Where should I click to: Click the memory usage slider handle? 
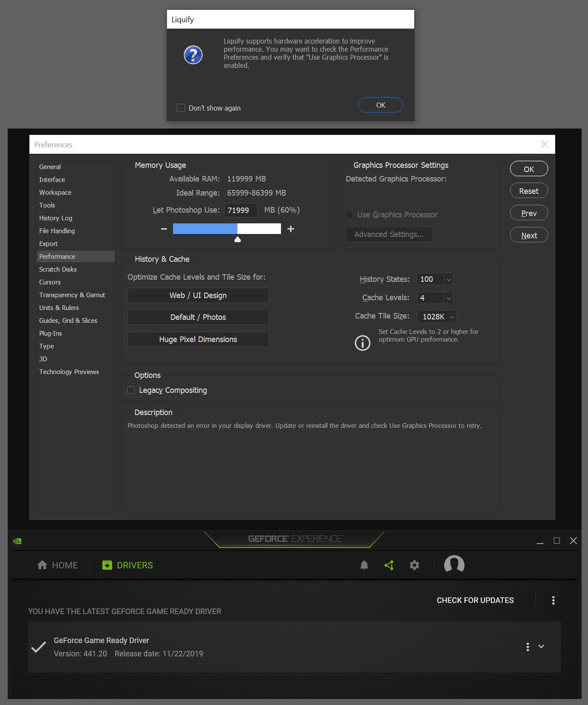[x=238, y=240]
